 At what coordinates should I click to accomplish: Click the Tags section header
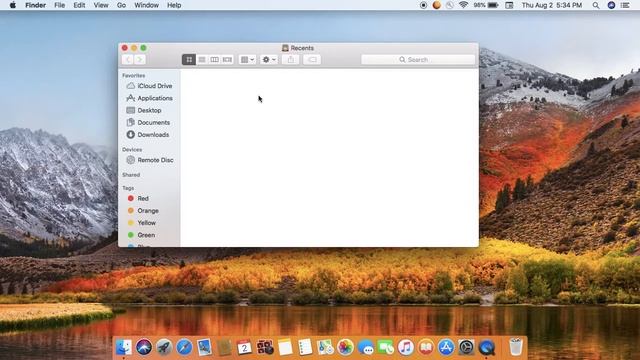[x=128, y=188]
